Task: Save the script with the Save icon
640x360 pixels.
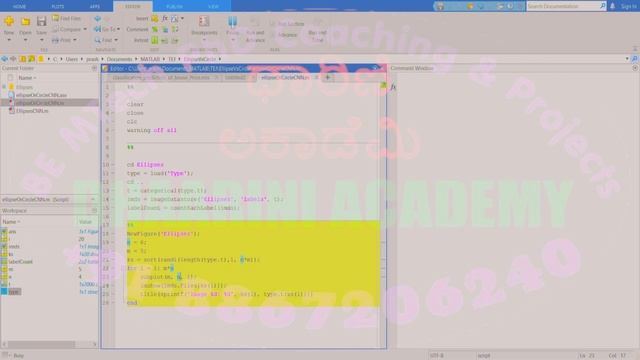Action: (41, 21)
